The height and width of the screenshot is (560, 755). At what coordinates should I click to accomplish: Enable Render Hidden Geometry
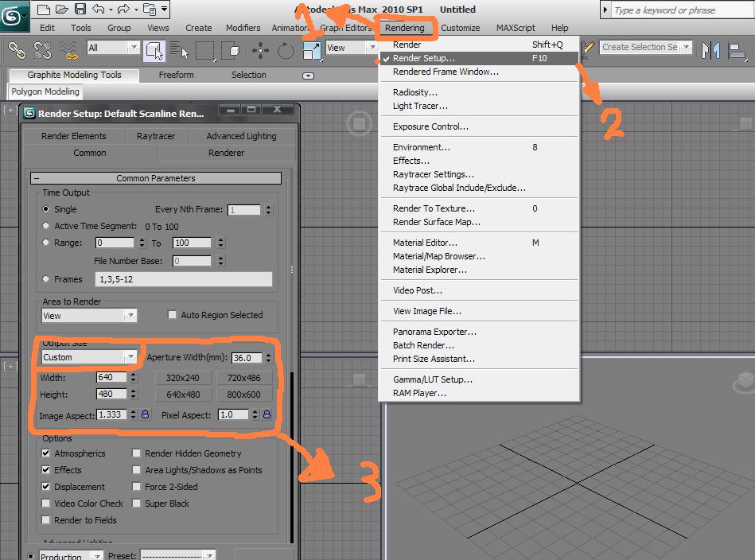pos(136,453)
